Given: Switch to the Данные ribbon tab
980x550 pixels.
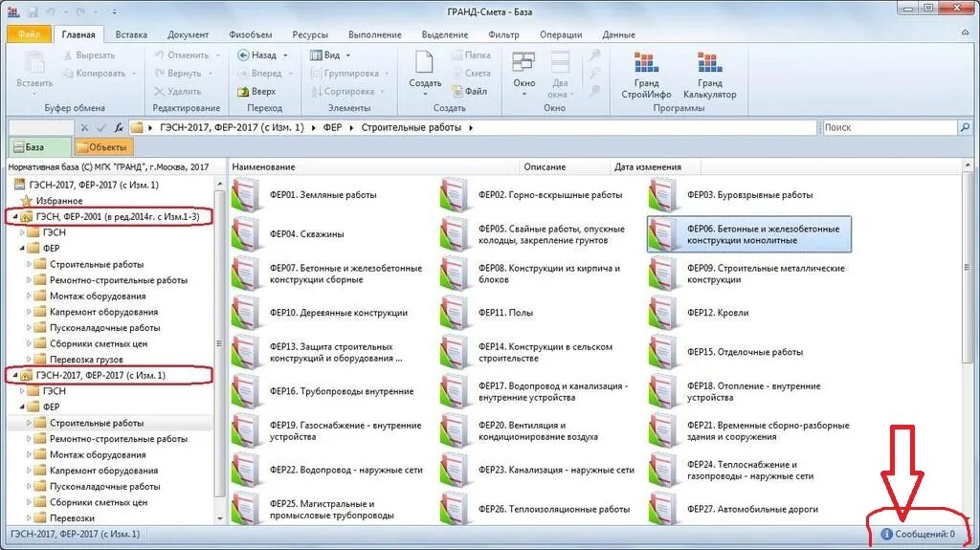Looking at the screenshot, I should pos(618,35).
